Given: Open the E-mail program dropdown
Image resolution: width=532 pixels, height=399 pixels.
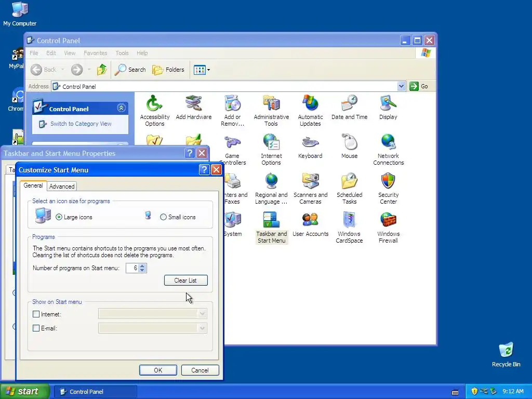Looking at the screenshot, I should 203,328.
